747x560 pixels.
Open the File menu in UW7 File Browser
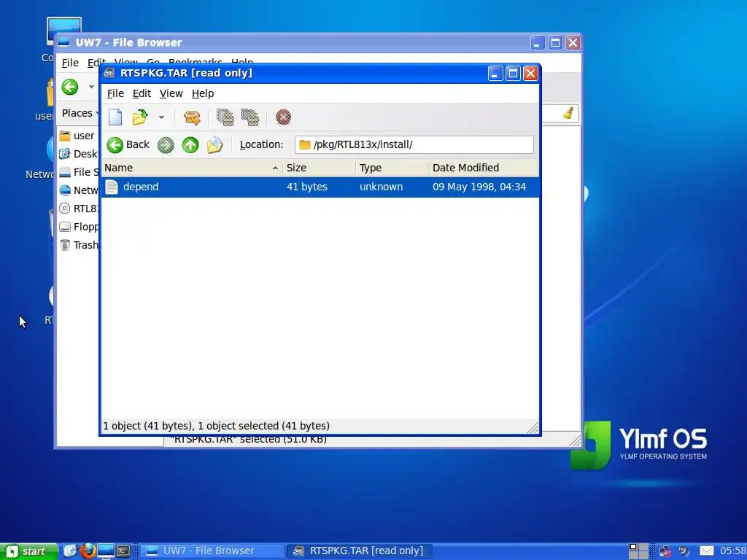tap(70, 63)
